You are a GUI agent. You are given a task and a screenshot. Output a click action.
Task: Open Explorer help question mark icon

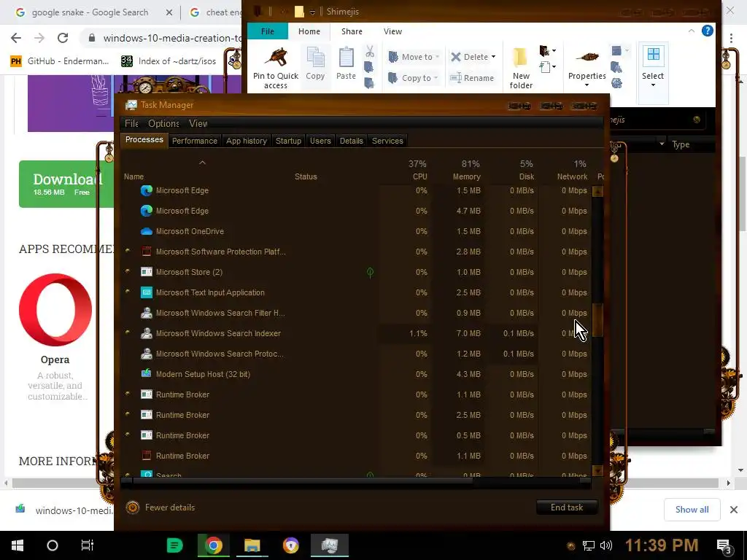coord(708,31)
